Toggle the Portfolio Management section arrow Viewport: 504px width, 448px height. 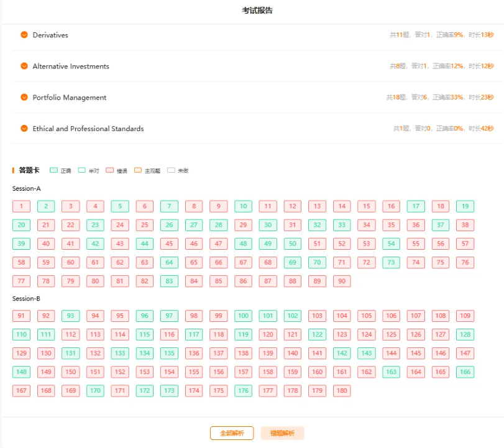point(24,97)
